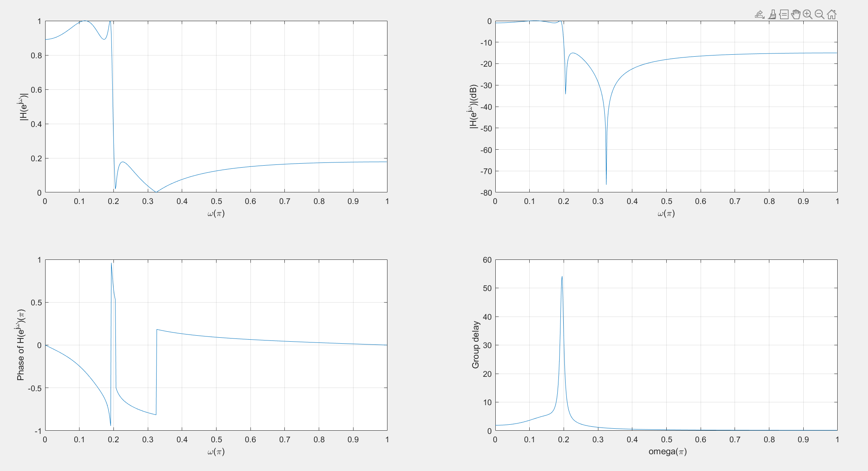The height and width of the screenshot is (471, 868).
Task: Click the group delay peak near 54
Action: [x=562, y=277]
